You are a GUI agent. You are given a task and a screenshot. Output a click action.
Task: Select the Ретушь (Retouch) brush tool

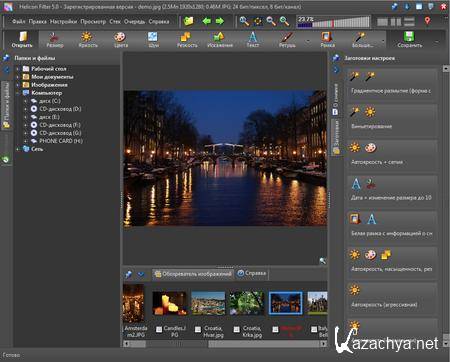[287, 39]
